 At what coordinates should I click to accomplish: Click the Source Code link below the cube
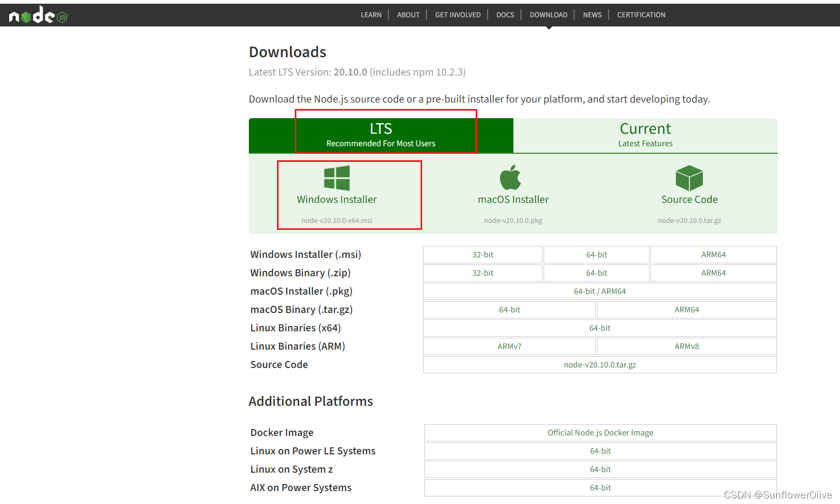pyautogui.click(x=689, y=199)
